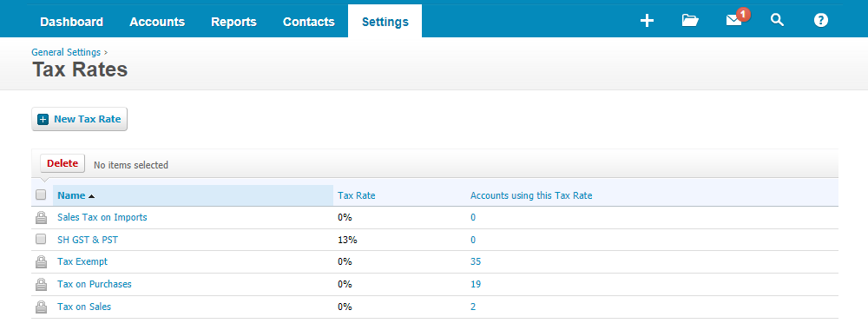
Task: Tick the select-all checkbox in header
Action: coord(41,195)
